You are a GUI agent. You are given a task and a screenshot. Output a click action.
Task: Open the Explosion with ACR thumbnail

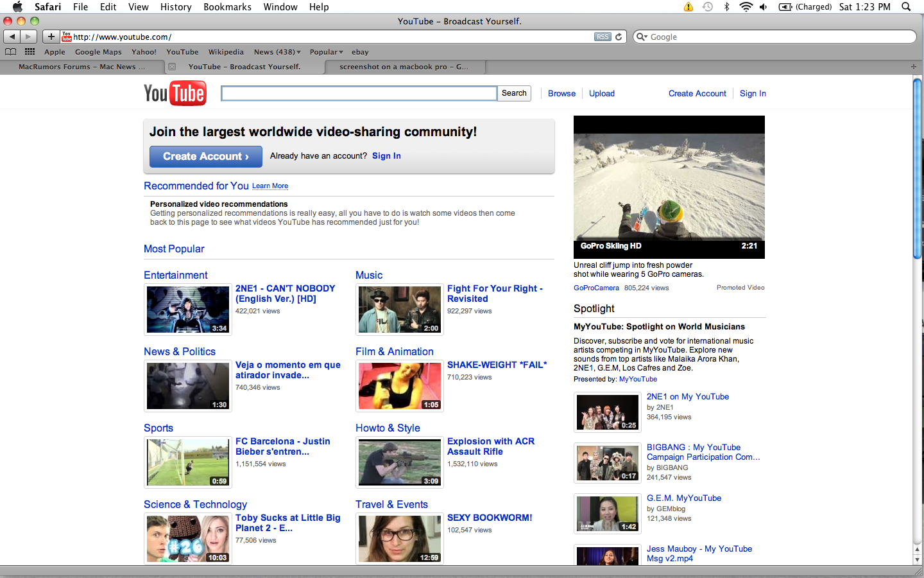coord(400,462)
